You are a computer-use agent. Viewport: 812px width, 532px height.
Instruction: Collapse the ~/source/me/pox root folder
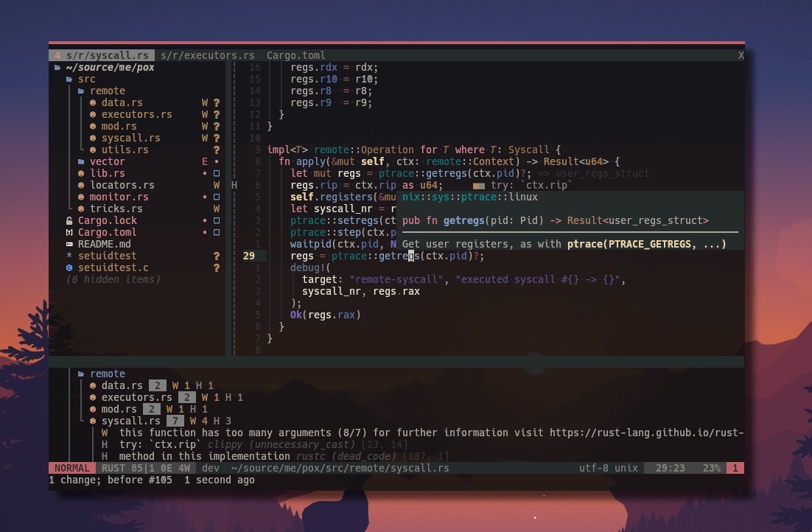57,67
